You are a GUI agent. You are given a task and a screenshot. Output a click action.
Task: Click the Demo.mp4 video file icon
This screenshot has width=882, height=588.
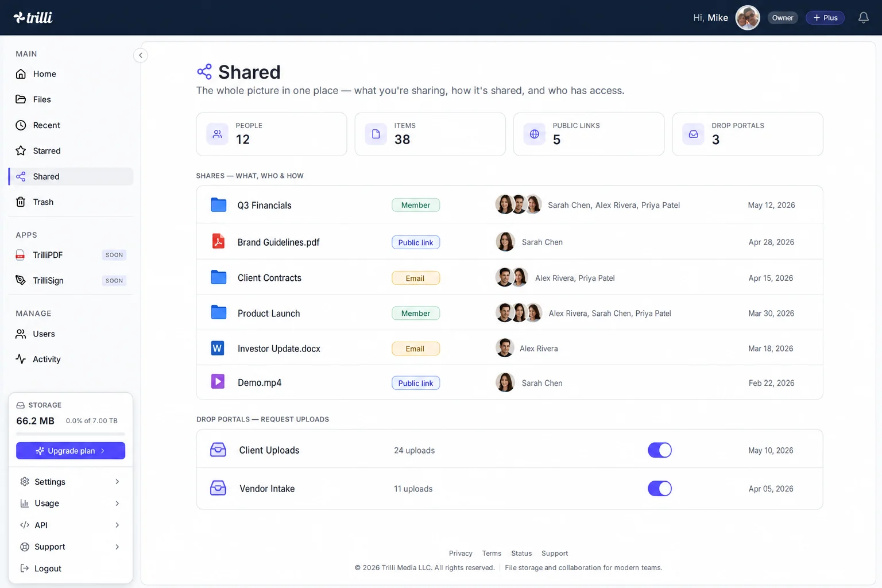click(218, 381)
